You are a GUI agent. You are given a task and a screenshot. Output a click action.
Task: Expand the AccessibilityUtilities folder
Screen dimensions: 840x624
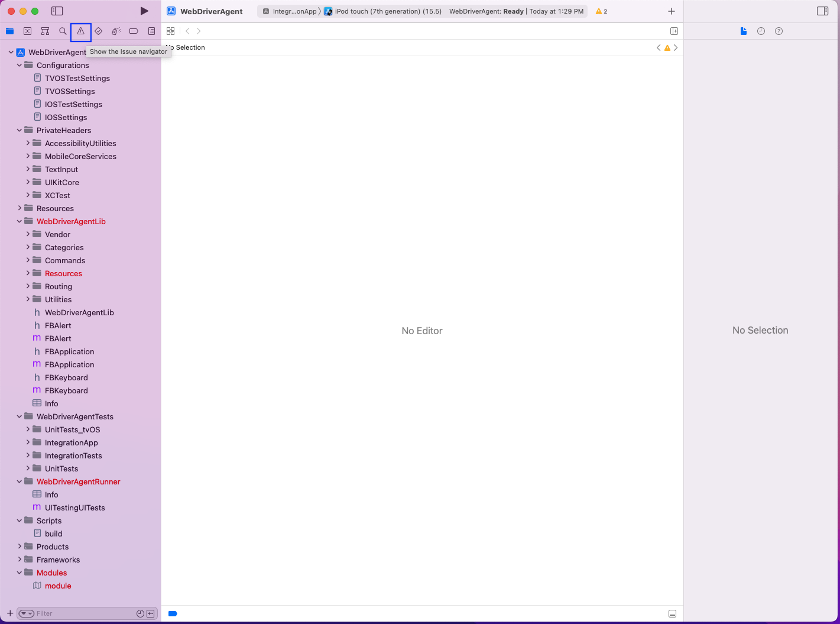[x=28, y=143]
